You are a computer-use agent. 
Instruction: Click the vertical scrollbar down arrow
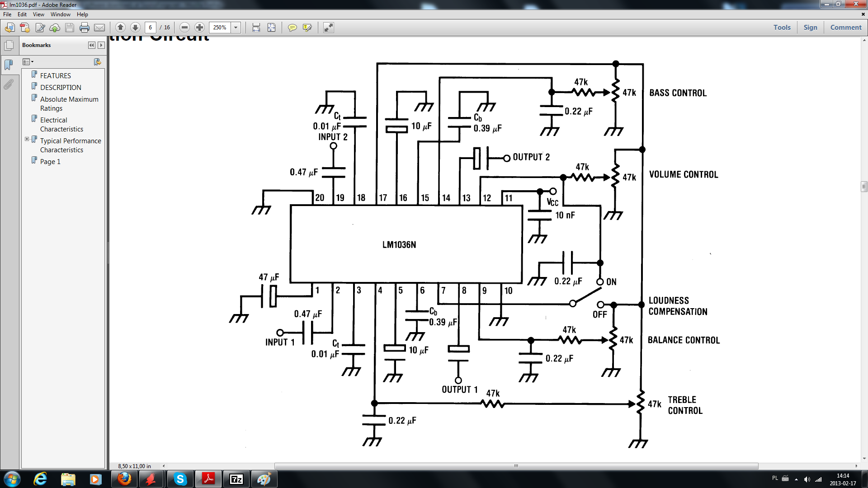click(x=864, y=458)
